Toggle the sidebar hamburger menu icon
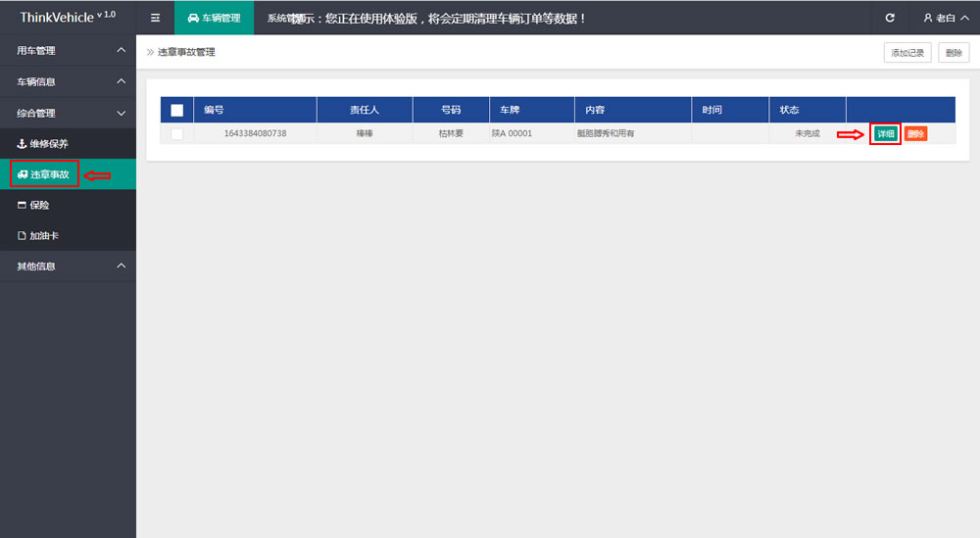Screen dimensions: 980x538 click(155, 18)
